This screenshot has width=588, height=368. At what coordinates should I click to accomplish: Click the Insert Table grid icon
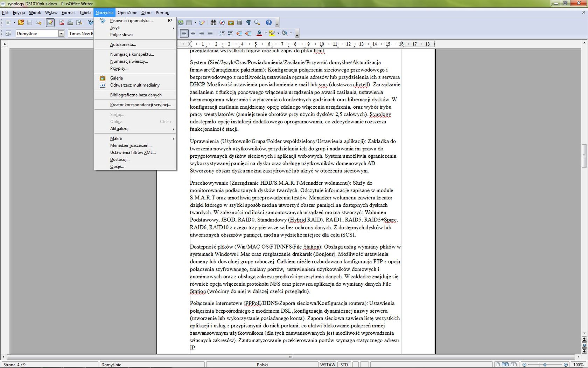(189, 22)
